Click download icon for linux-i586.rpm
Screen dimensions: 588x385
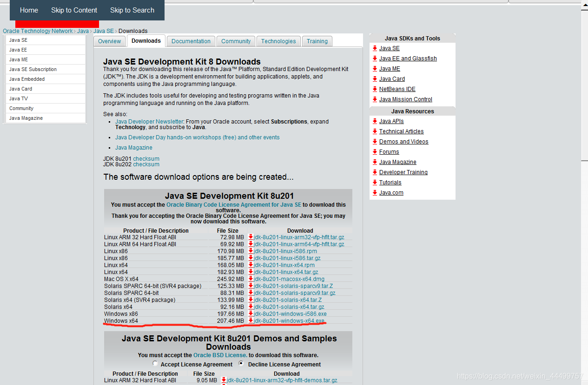point(251,251)
